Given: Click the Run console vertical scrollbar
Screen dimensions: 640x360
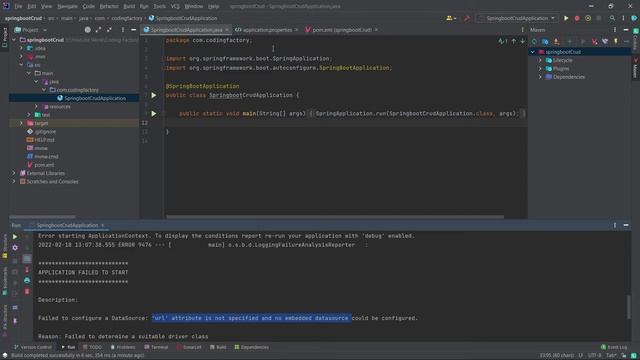Looking at the screenshot, I should click(x=629, y=307).
